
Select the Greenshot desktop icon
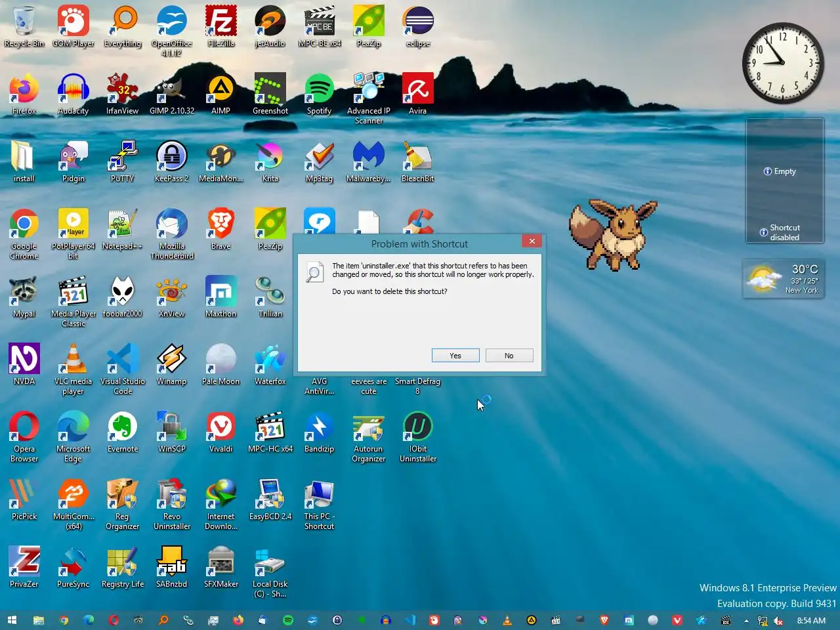click(270, 94)
